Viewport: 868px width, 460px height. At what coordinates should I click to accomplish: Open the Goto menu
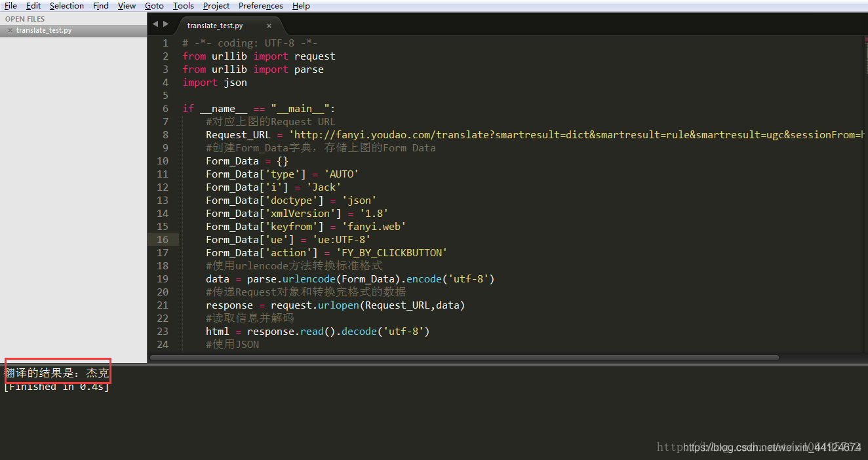pyautogui.click(x=155, y=6)
